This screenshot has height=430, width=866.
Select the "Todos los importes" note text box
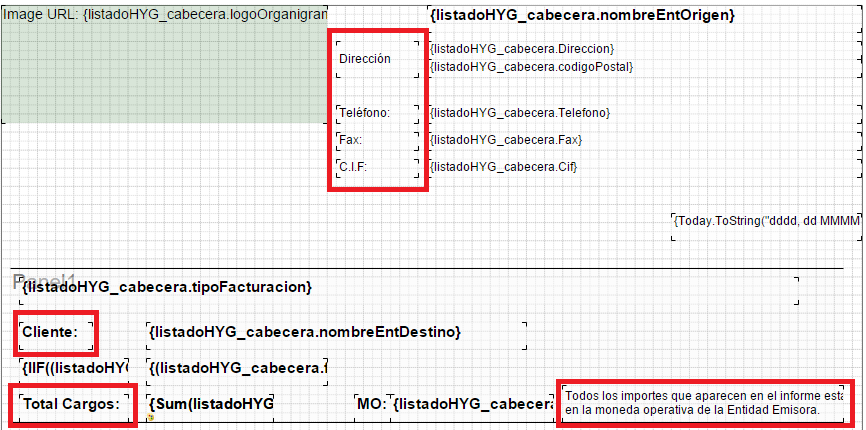(x=704, y=403)
